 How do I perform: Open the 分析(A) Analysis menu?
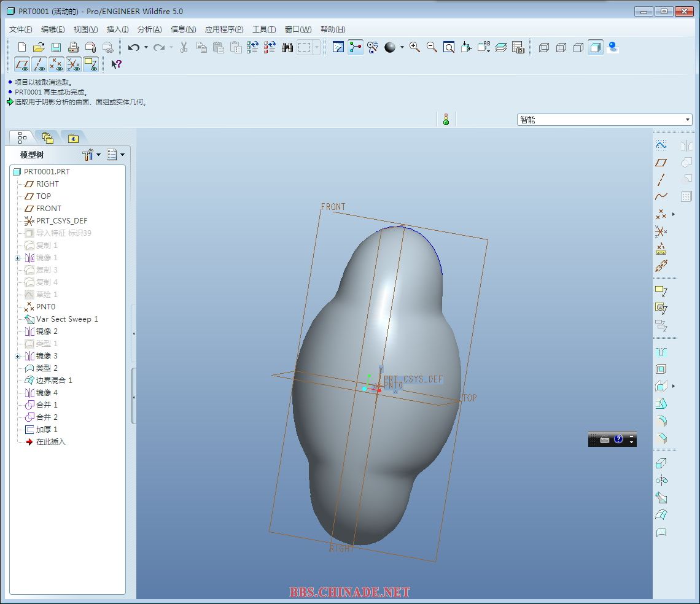[x=149, y=29]
